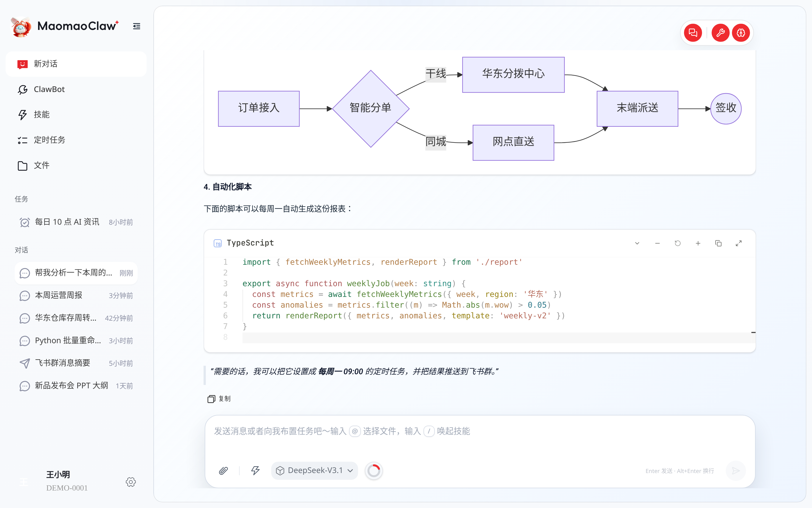Viewport: 812px width, 508px height.
Task: Open the red wrench tools button
Action: [x=720, y=32]
